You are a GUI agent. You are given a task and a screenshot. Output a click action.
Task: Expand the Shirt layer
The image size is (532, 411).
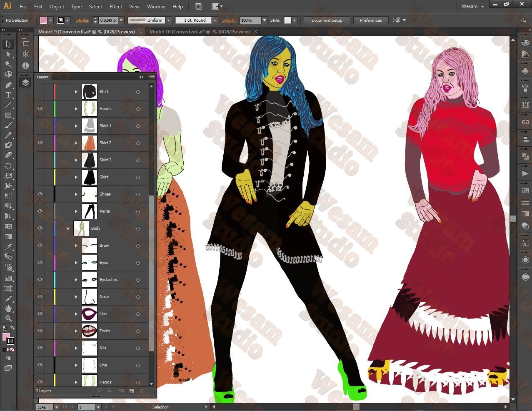click(x=76, y=91)
